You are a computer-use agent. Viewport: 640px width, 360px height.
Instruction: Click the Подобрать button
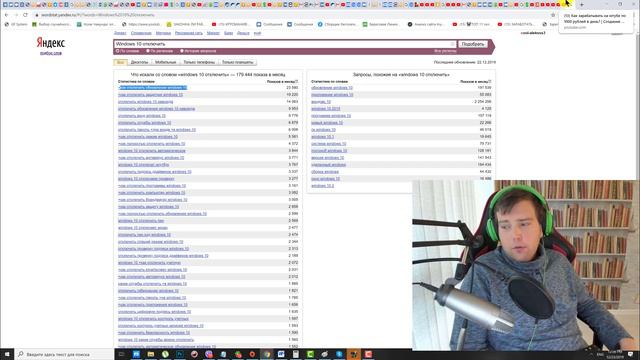[x=473, y=44]
